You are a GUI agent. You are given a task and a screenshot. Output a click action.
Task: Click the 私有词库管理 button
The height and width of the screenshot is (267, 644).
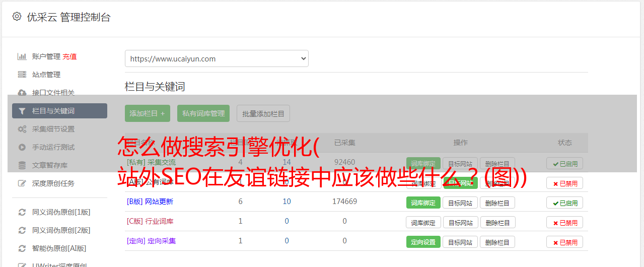[203, 113]
